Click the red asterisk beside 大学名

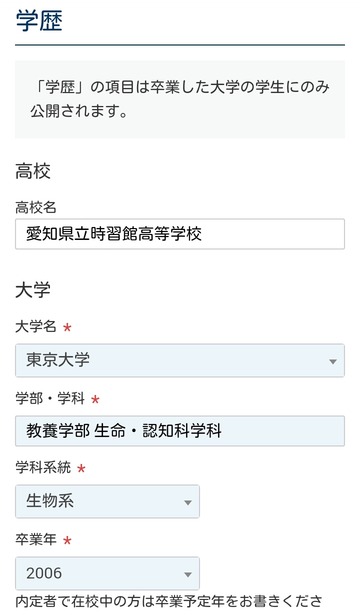click(x=67, y=327)
